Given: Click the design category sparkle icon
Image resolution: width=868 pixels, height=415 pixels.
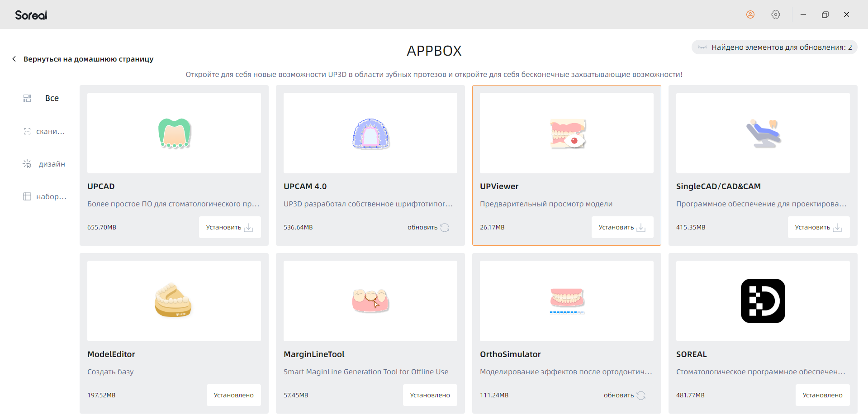Looking at the screenshot, I should 27,164.
